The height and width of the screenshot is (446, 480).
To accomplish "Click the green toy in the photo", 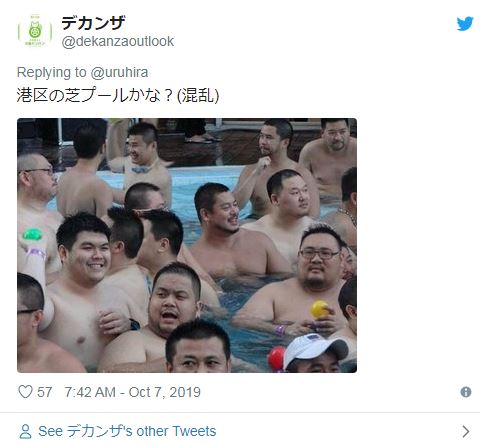I will (x=33, y=234).
